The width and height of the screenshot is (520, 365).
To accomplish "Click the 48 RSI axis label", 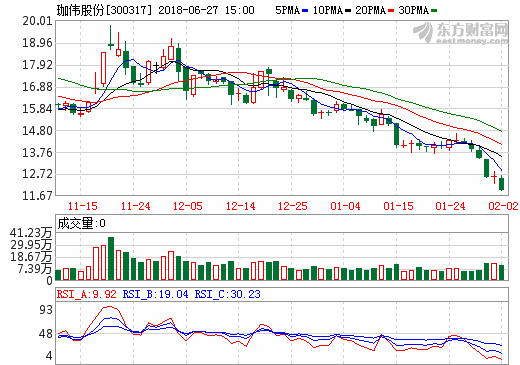I will (46, 334).
